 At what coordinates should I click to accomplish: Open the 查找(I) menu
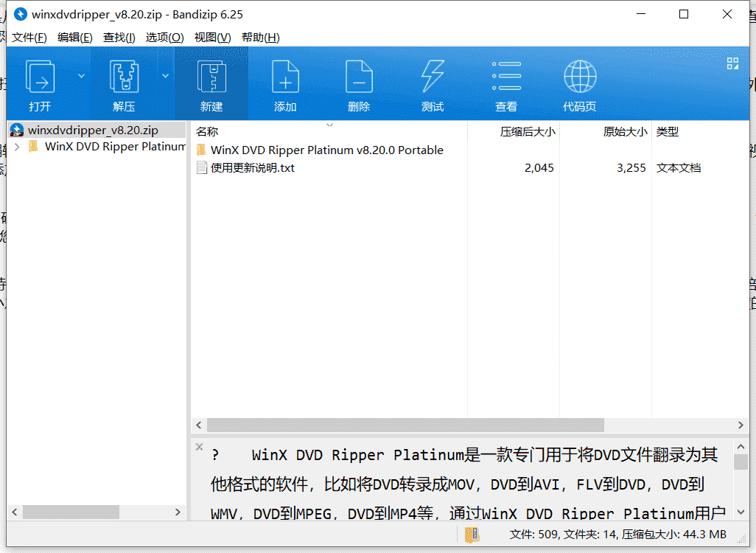119,38
